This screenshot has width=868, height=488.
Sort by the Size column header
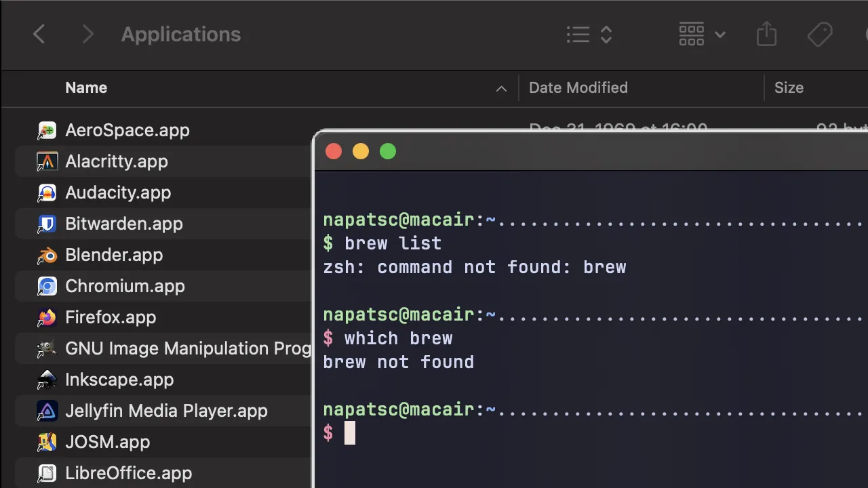coord(789,88)
